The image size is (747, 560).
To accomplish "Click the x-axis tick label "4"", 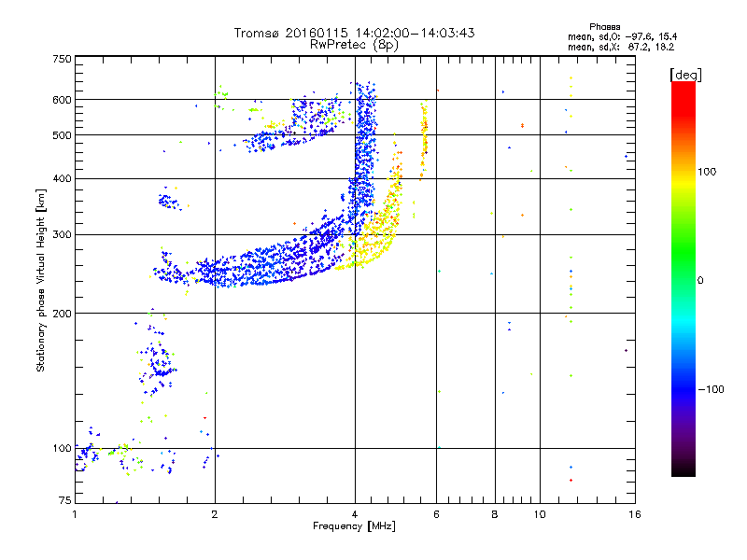I will click(355, 514).
